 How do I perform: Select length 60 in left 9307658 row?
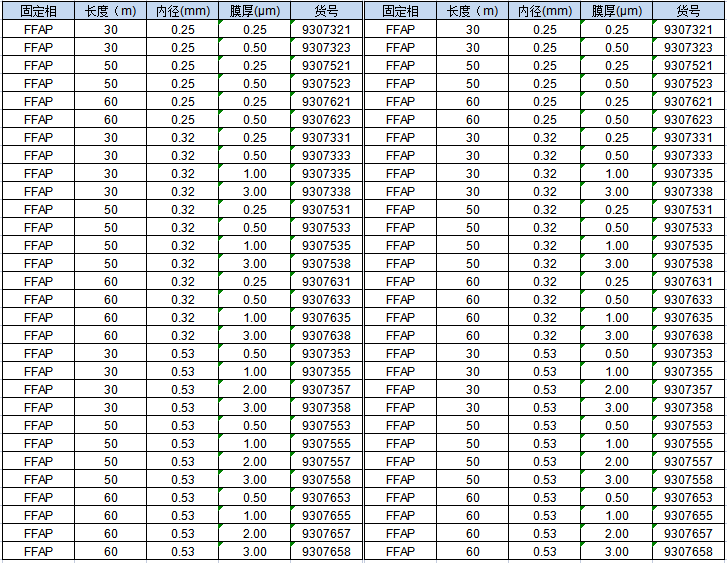pos(110,552)
